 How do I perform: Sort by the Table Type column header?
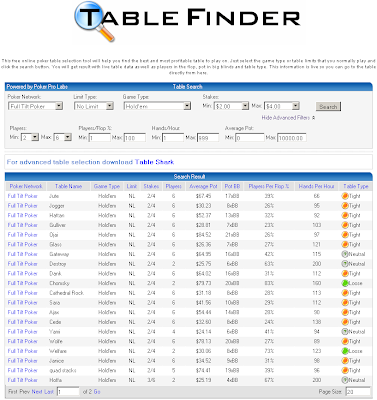356,186
